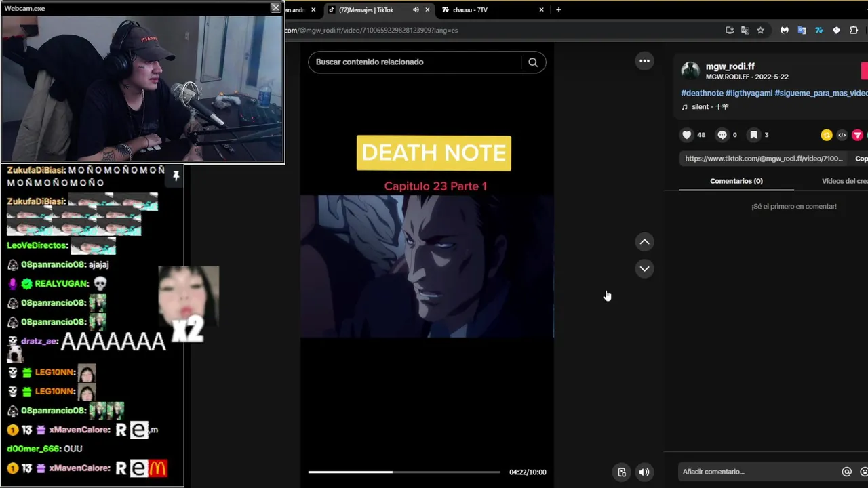The image size is (868, 488).
Task: Click the Death Note video frame
Action: (x=427, y=266)
